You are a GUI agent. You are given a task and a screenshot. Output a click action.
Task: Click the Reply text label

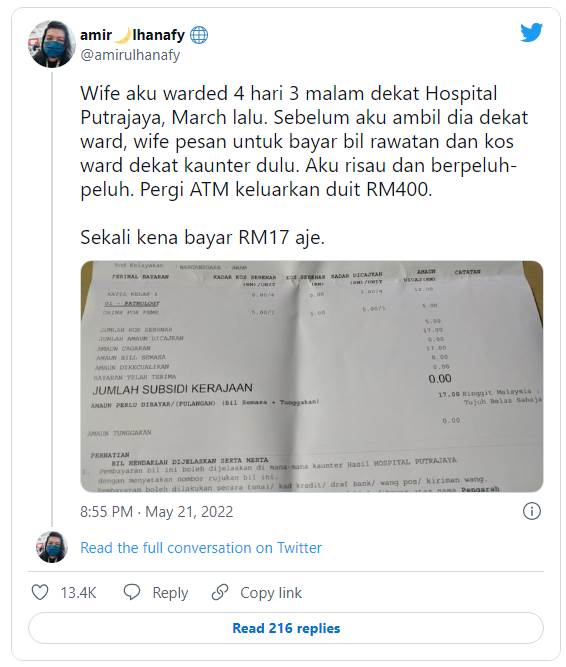point(170,593)
